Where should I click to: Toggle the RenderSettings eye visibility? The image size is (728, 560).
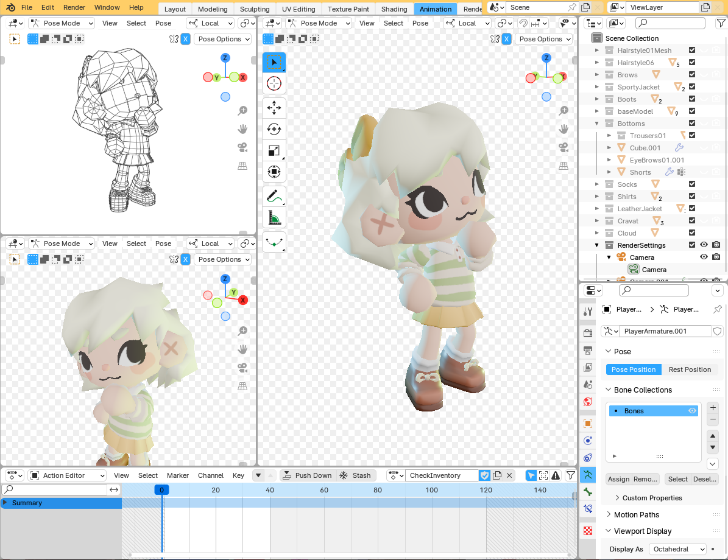pos(704,245)
